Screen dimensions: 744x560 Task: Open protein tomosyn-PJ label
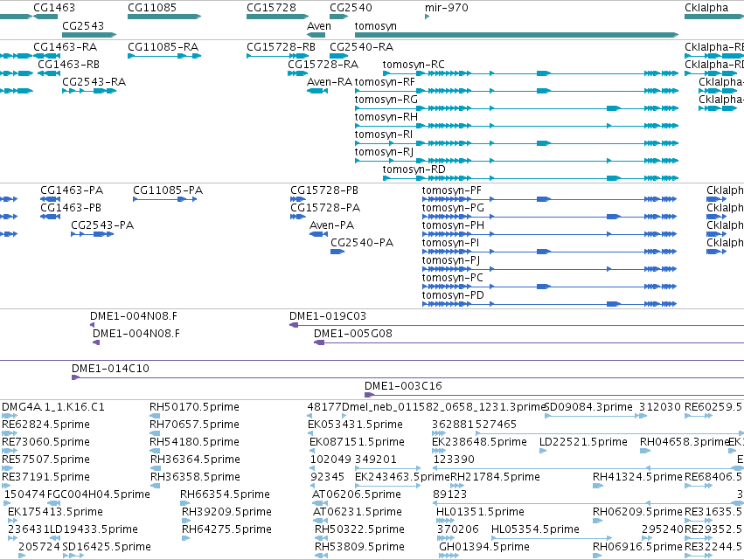coord(451,260)
